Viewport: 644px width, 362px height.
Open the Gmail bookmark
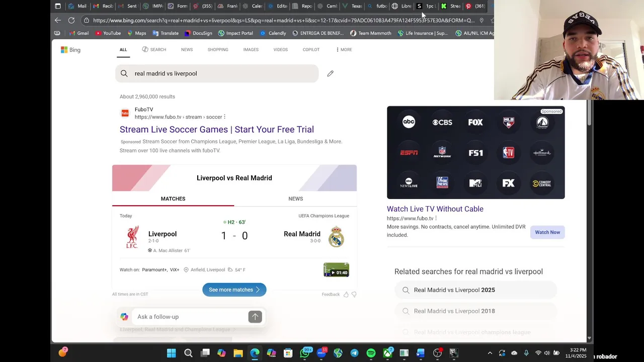point(79,33)
